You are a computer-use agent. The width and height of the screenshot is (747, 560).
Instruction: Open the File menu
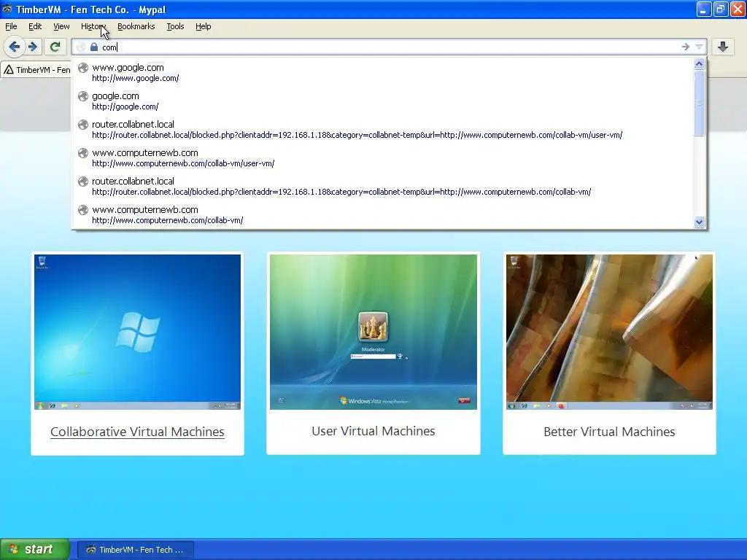coord(11,26)
